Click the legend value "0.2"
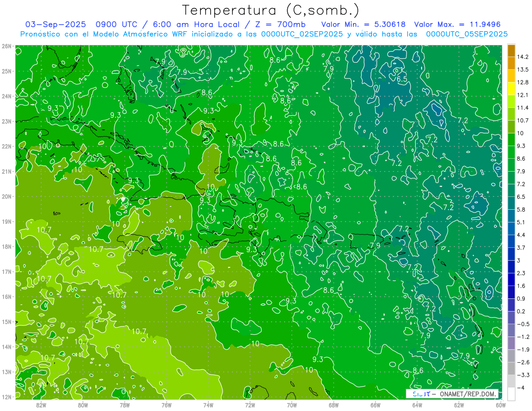The image size is (532, 411). click(x=521, y=311)
